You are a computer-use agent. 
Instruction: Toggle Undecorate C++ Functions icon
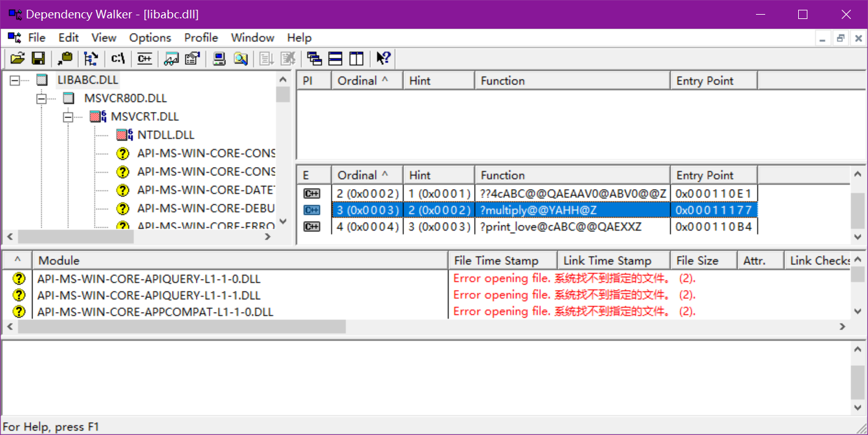[x=144, y=58]
